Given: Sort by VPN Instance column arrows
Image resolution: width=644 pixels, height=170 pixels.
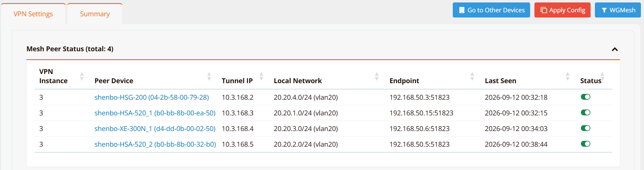Looking at the screenshot, I should 82,76.
